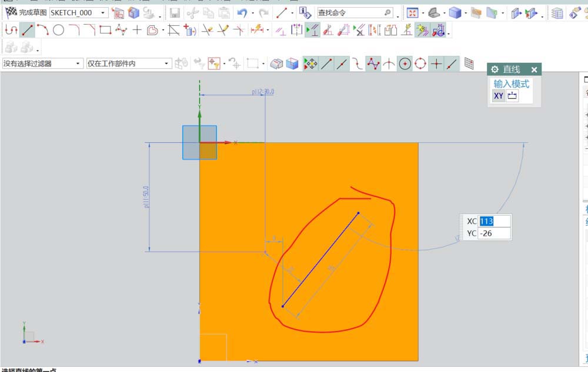Toggle Bounded Grid Point snap
Image resolution: width=588 pixels, height=372 pixels.
(469, 63)
